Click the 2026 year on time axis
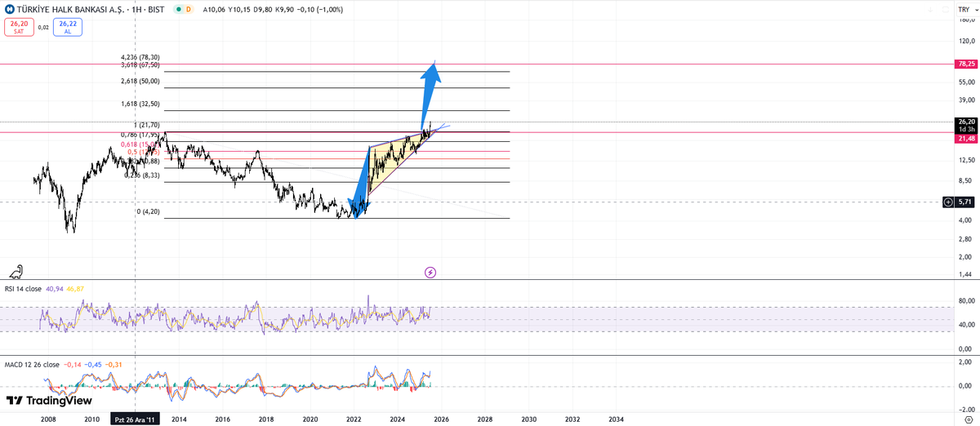Viewport: 980px width, 426px height. point(441,419)
